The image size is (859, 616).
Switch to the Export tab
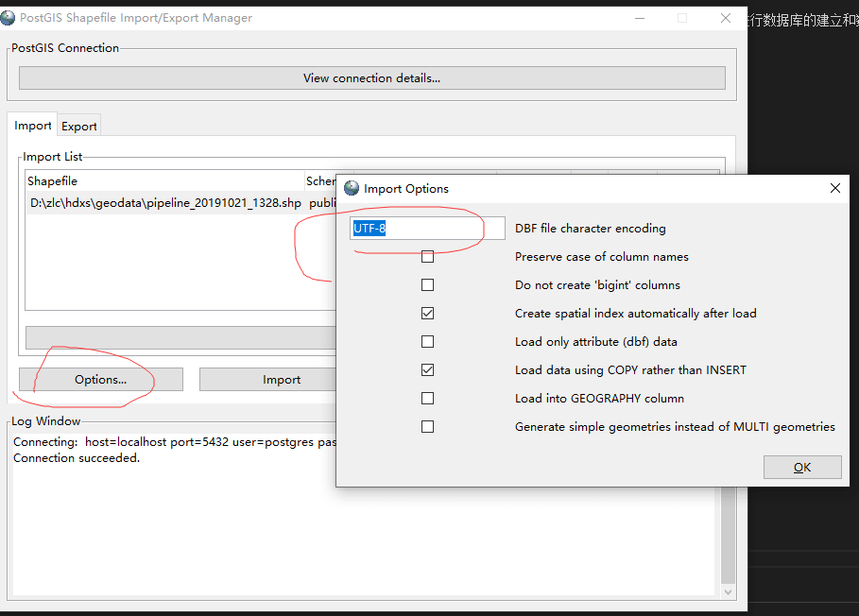tap(79, 127)
